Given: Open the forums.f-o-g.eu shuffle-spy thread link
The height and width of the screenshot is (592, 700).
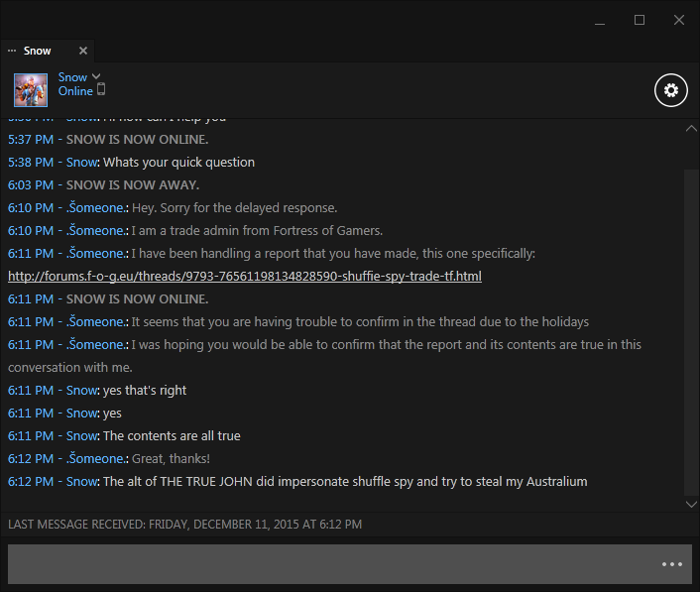Looking at the screenshot, I should click(x=245, y=276).
